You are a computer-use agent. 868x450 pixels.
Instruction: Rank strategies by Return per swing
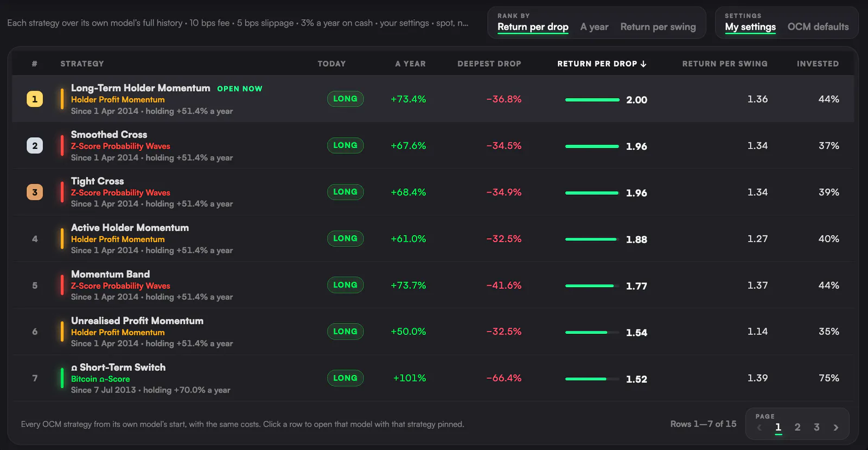point(658,27)
